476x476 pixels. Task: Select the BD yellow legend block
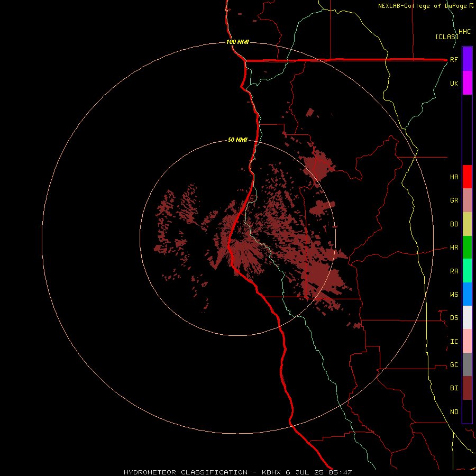coord(467,224)
